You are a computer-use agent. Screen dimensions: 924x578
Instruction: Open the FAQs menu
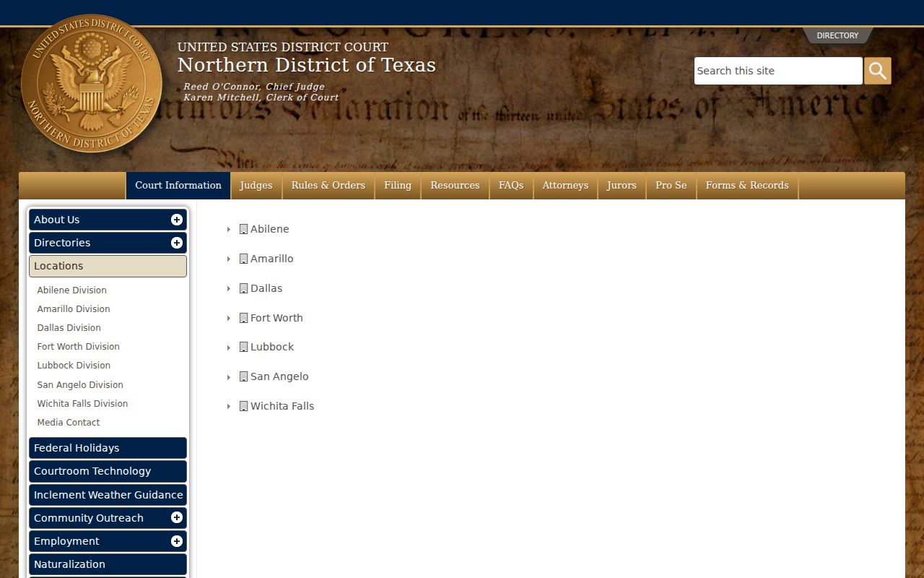pos(511,186)
